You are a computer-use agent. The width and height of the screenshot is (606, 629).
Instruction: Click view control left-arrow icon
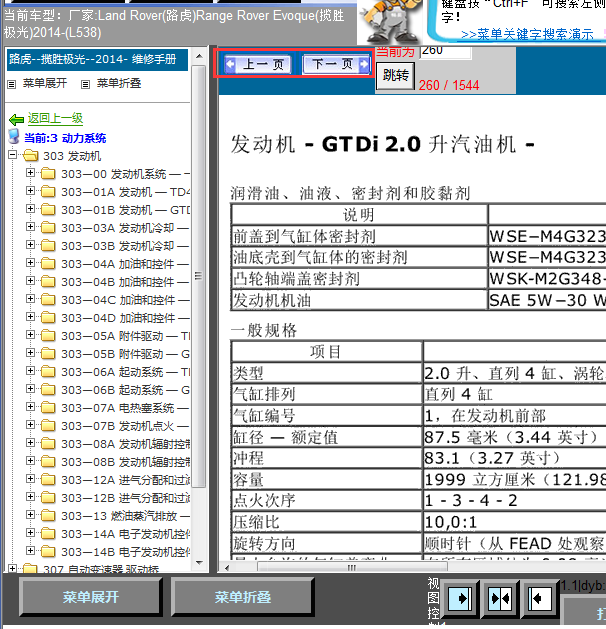point(538,599)
